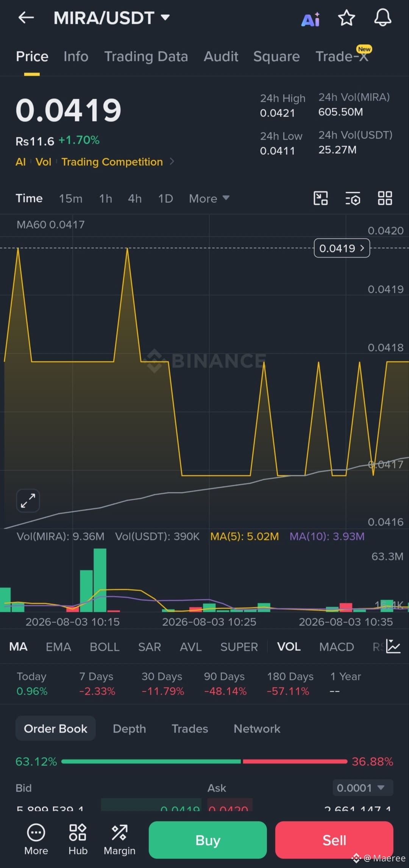Screen dimensions: 409x868
Task: Open the Trade-X tab
Action: point(342,56)
